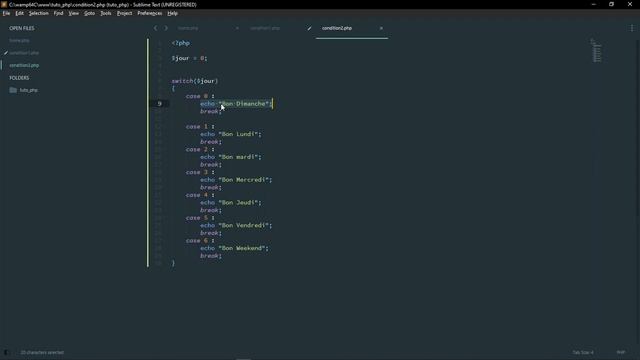
Task: Click the Sublime Text icon in title bar
Action: tap(4, 4)
